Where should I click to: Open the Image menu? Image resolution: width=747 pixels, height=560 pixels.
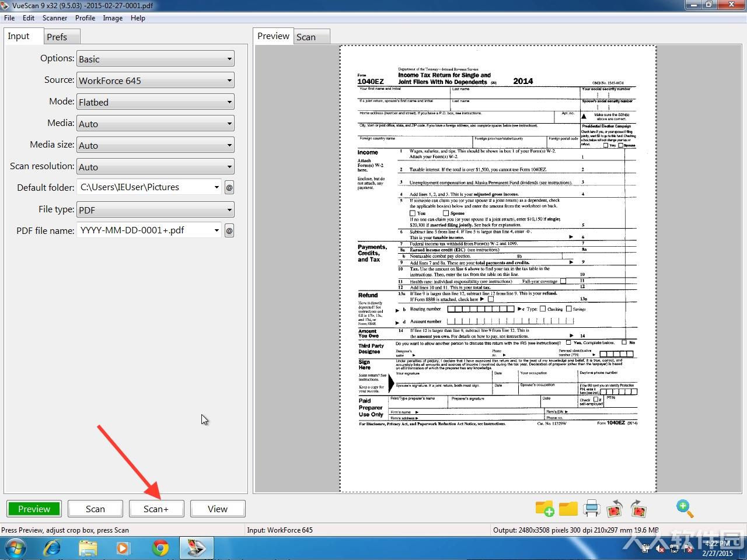(113, 18)
